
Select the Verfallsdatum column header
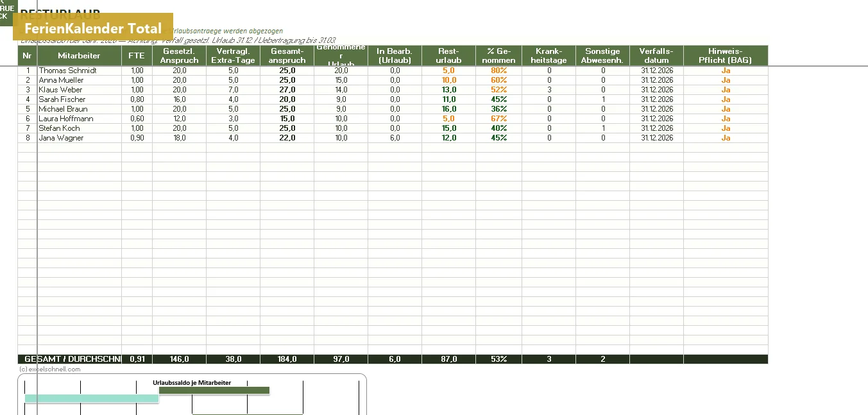[656, 56]
